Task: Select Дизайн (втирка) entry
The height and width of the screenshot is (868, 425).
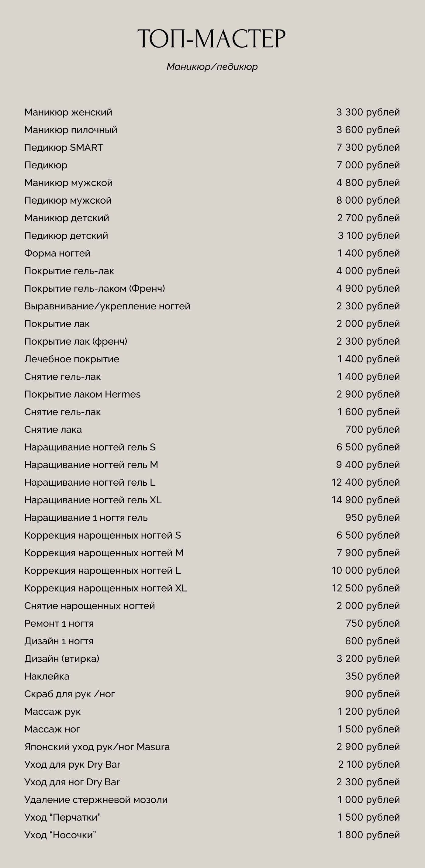Action: click(x=62, y=659)
